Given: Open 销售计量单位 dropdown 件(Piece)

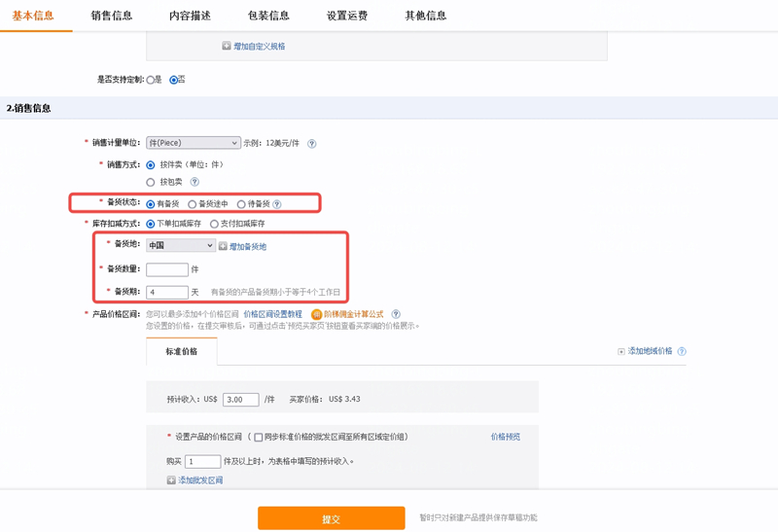Looking at the screenshot, I should [193, 143].
